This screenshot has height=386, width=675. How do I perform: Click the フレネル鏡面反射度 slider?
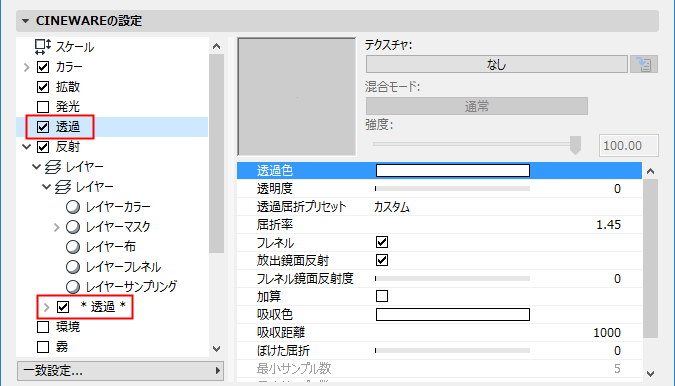[x=452, y=278]
